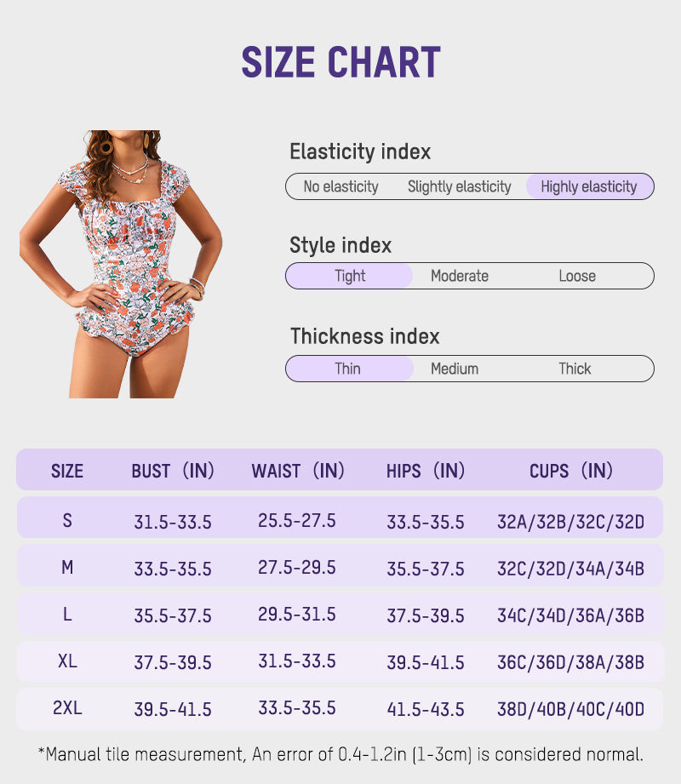Pick the Thin thickness option
The image size is (681, 784).
[x=347, y=369]
